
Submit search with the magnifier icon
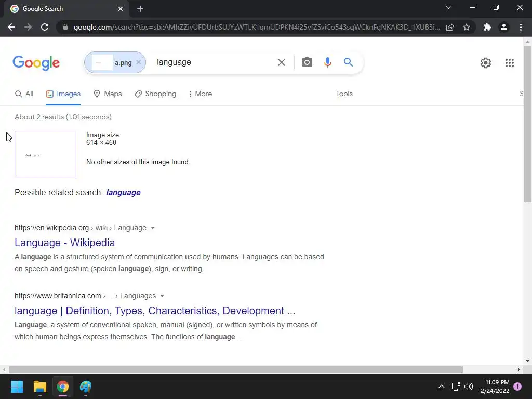(348, 62)
